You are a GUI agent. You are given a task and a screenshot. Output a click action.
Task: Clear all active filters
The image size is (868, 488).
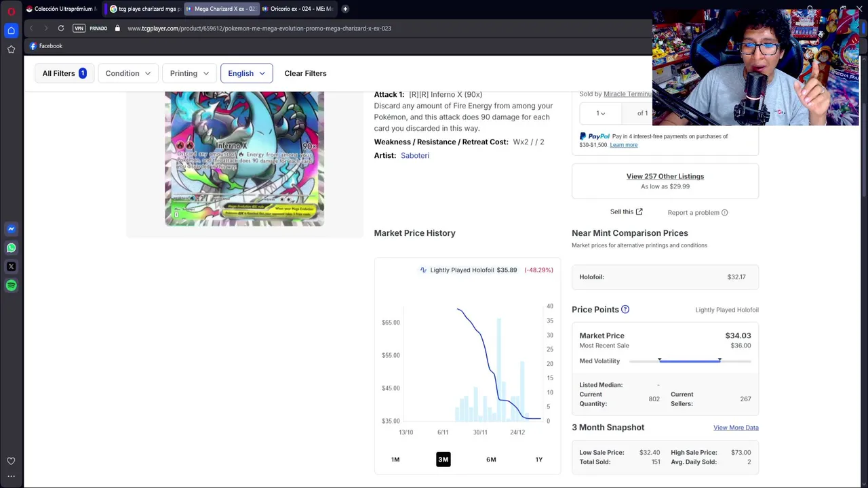coord(305,73)
